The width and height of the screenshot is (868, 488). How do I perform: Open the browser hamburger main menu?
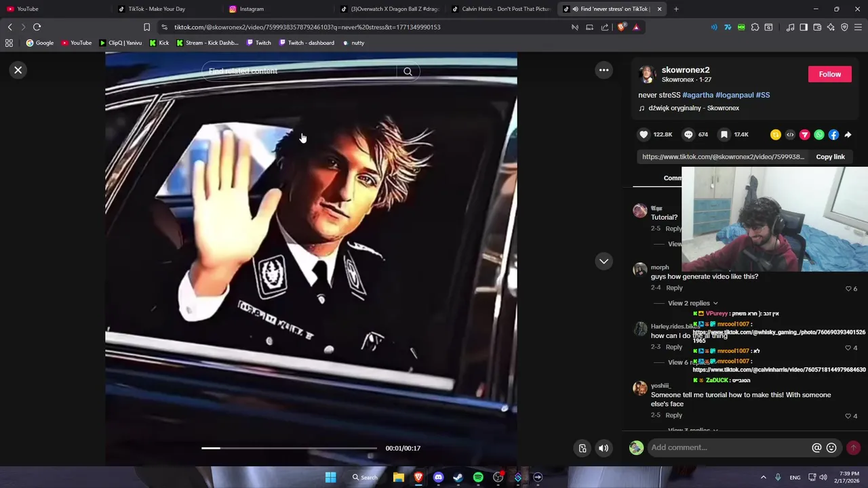858,27
